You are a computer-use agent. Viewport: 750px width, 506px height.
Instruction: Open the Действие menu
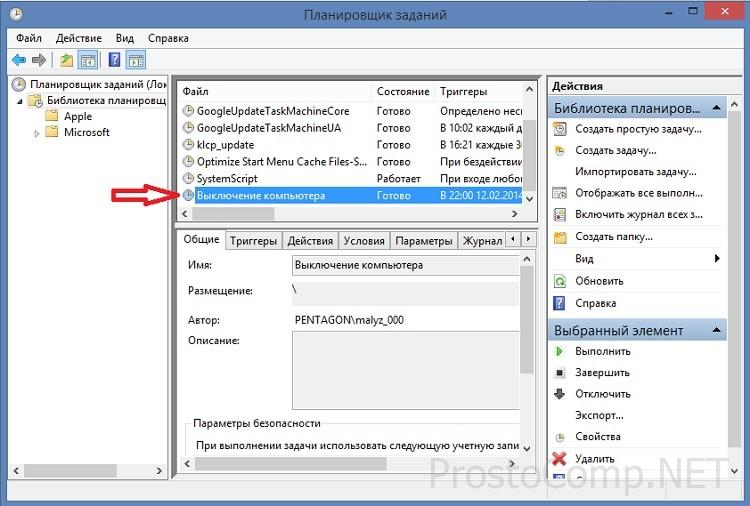[78, 38]
